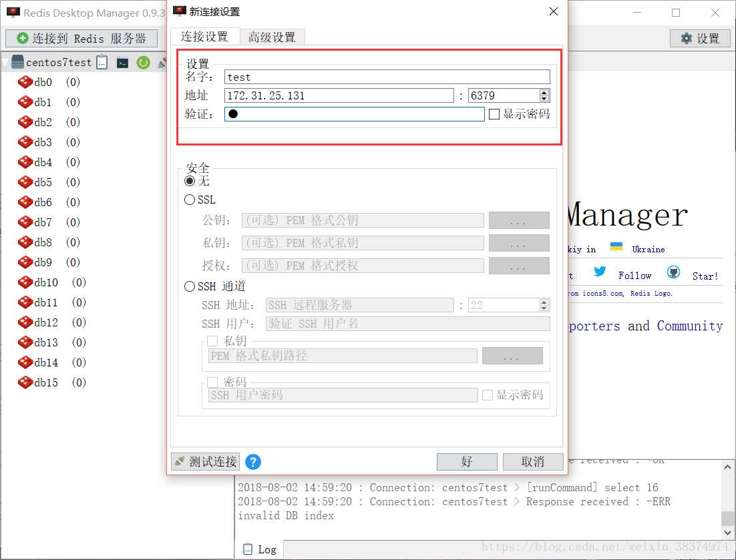Select the 无 (none) security radio
This screenshot has width=736, height=560.
coord(190,181)
